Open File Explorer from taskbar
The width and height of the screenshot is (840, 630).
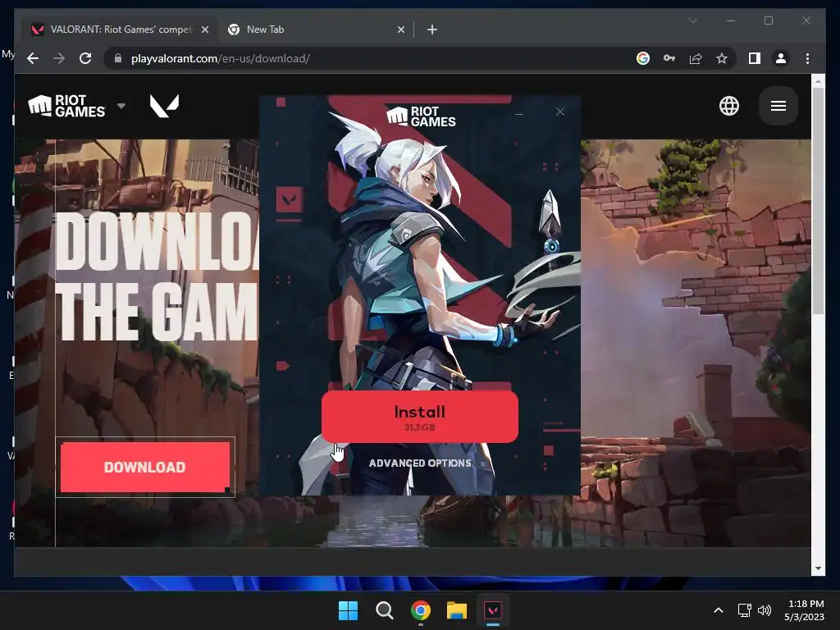(x=456, y=610)
